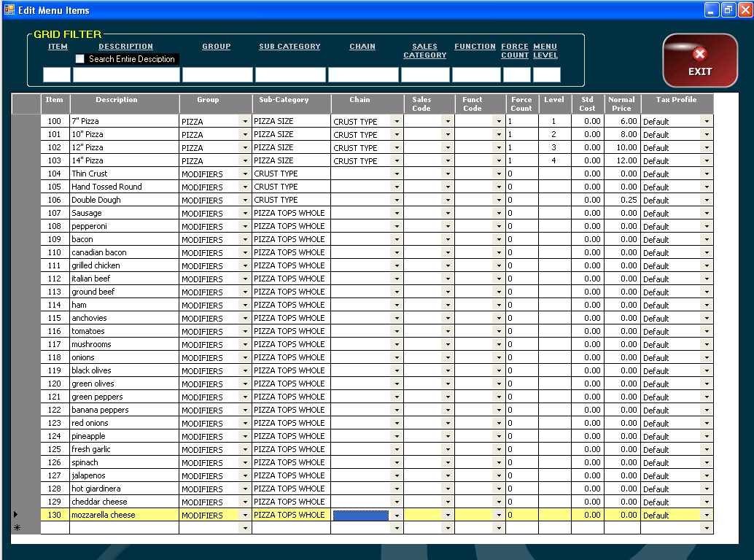Click the DESCRIPTION filter input box

[126, 74]
